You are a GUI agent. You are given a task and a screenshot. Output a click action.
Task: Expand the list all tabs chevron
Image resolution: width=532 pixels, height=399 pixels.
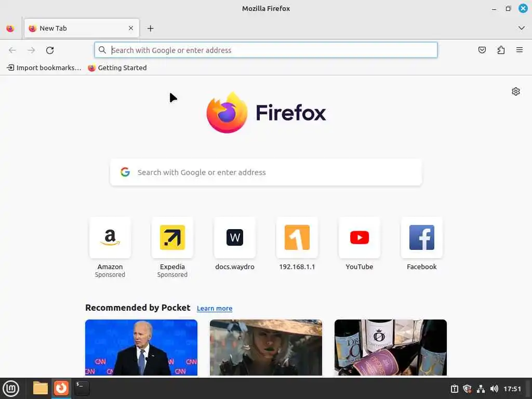[x=522, y=28]
